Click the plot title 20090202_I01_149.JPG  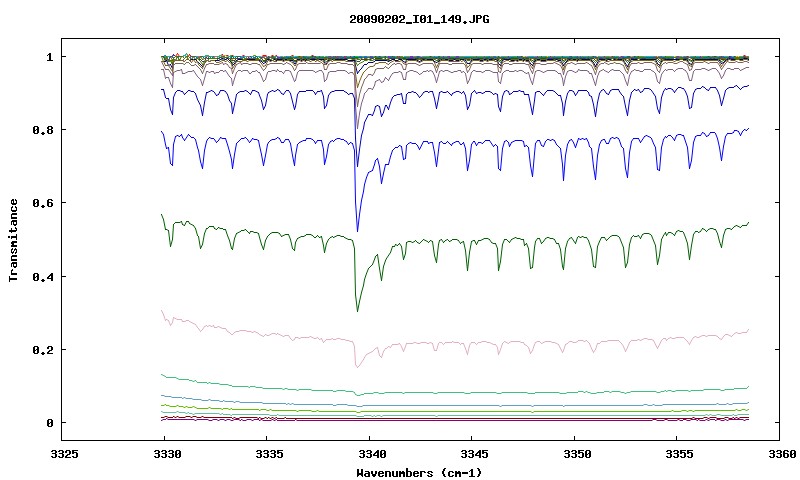[419, 19]
